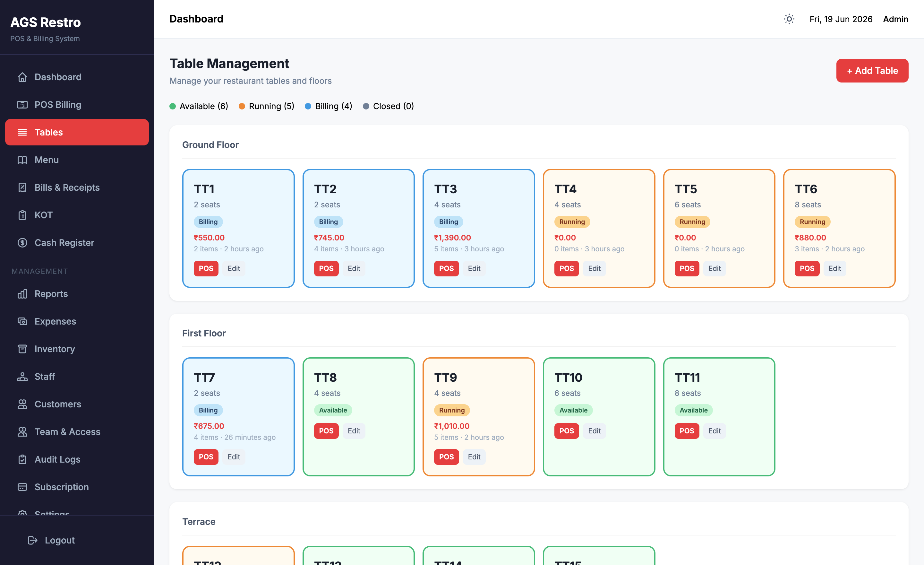
Task: Click the Running (5) status legend
Action: (x=267, y=106)
